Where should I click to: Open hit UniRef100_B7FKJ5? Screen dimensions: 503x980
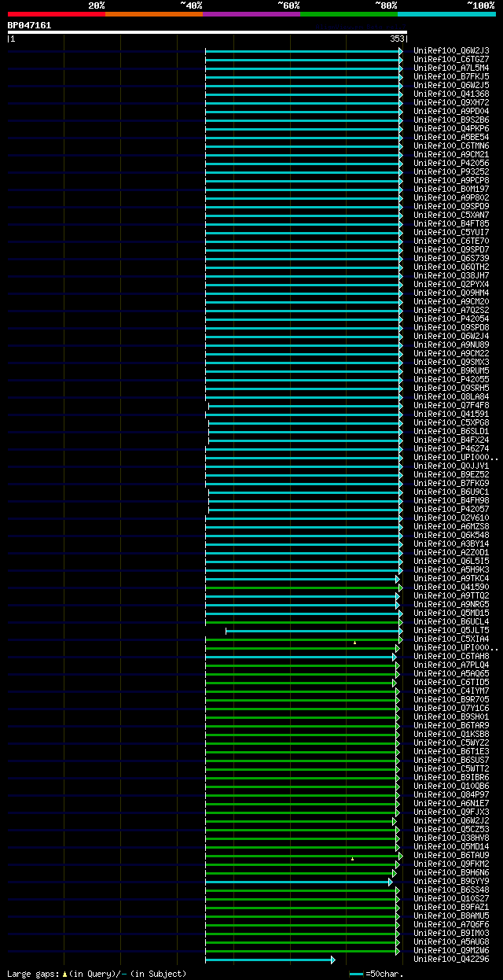point(451,76)
